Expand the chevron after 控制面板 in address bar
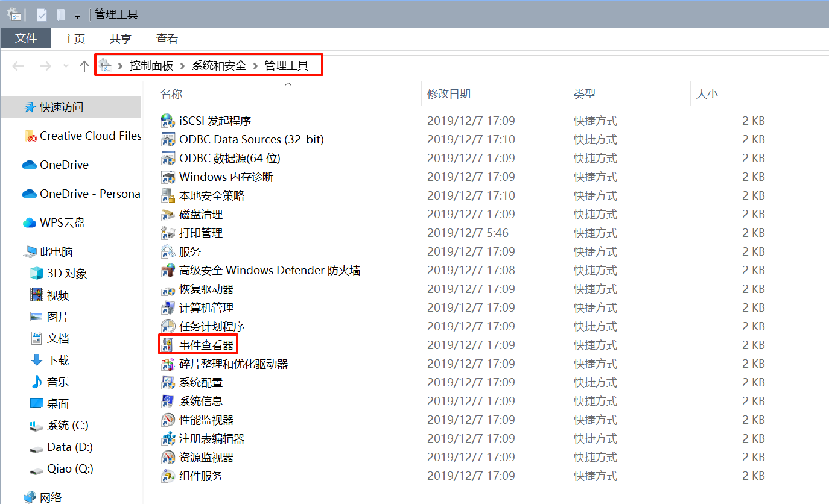The height and width of the screenshot is (504, 829). [183, 66]
